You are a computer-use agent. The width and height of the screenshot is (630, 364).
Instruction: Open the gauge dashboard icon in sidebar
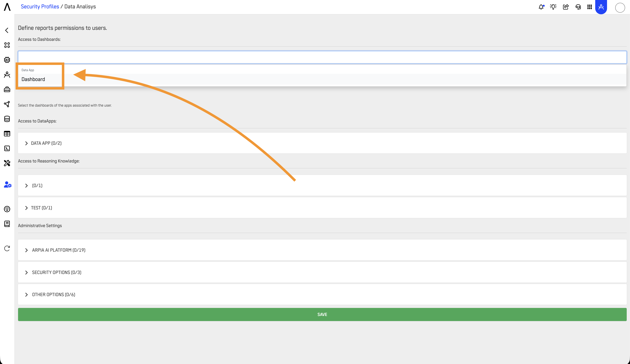point(7,209)
